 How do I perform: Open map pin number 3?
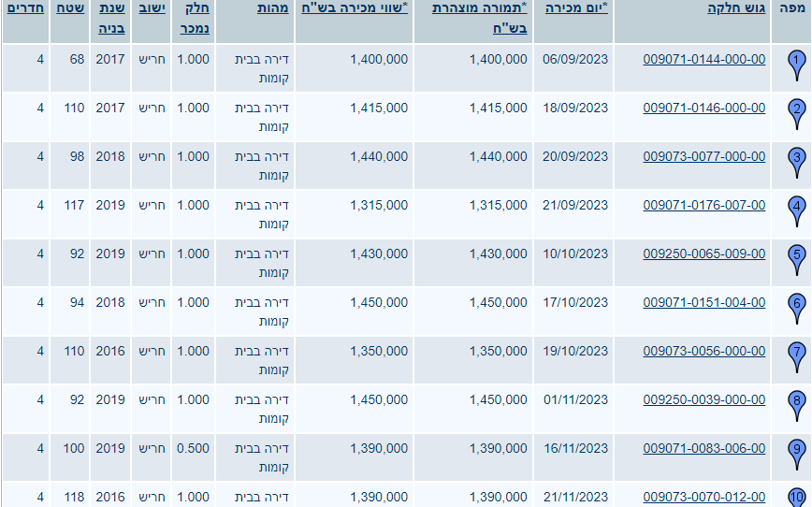796,161
